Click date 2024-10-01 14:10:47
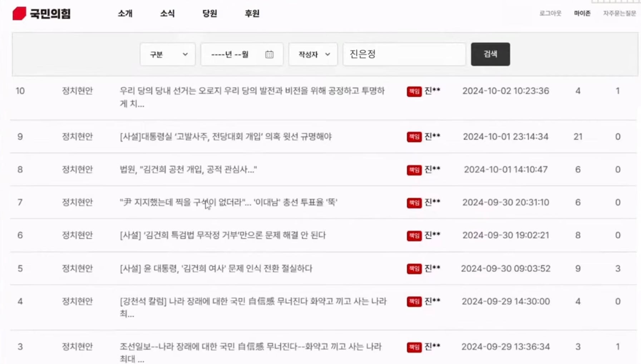The width and height of the screenshot is (641, 364). tap(506, 169)
